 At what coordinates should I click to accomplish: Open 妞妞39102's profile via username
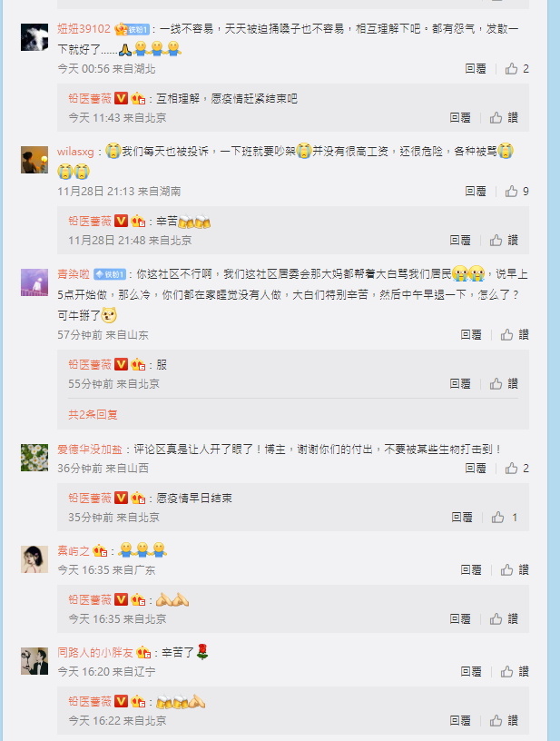84,29
